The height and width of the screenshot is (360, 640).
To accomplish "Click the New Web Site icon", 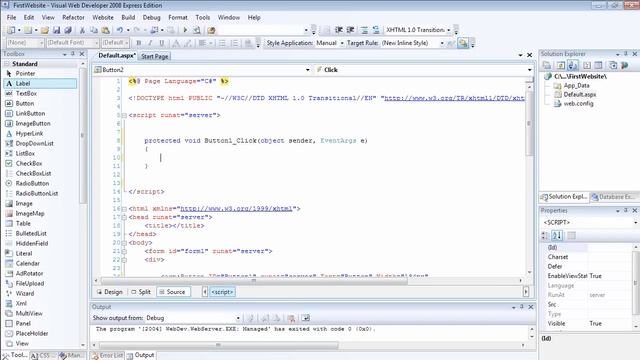I will [11, 30].
